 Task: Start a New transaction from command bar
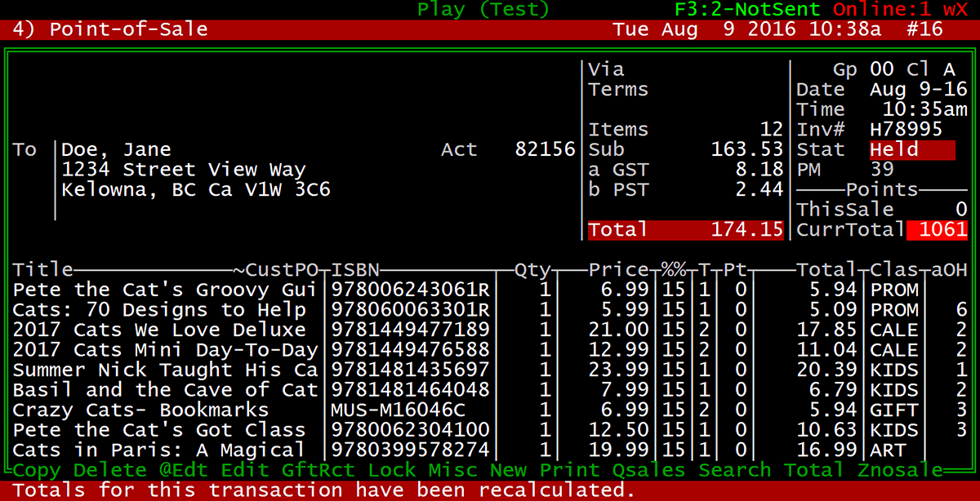[x=508, y=470]
